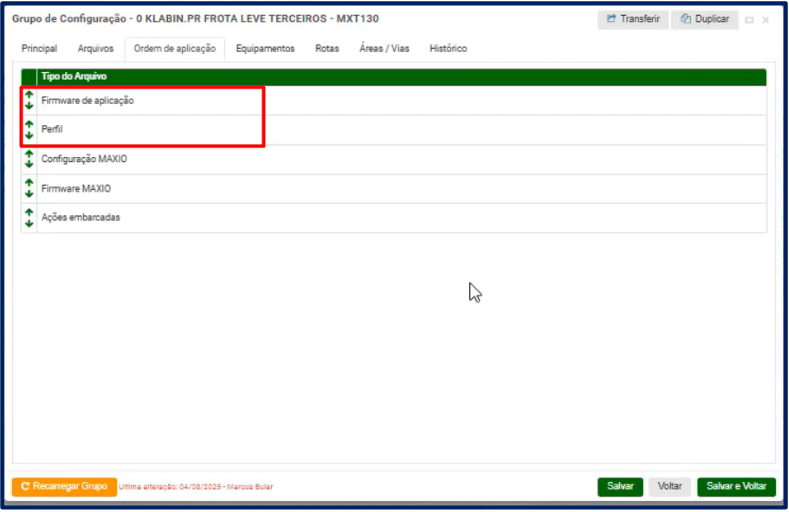
Task: Click the down arrow beside Perfil
Action: (29, 135)
